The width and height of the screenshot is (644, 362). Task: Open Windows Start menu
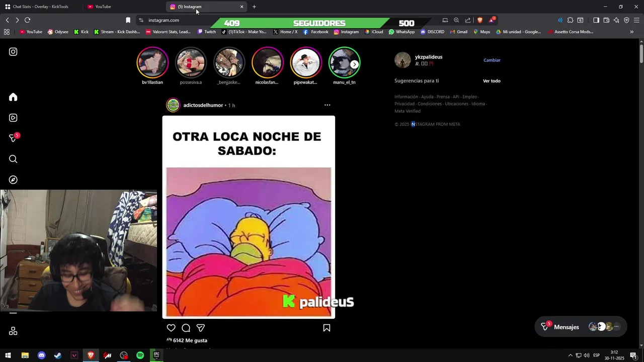pyautogui.click(x=8, y=355)
